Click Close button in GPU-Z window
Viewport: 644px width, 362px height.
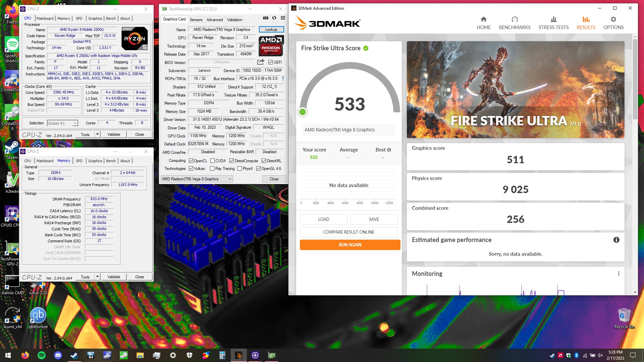(274, 179)
